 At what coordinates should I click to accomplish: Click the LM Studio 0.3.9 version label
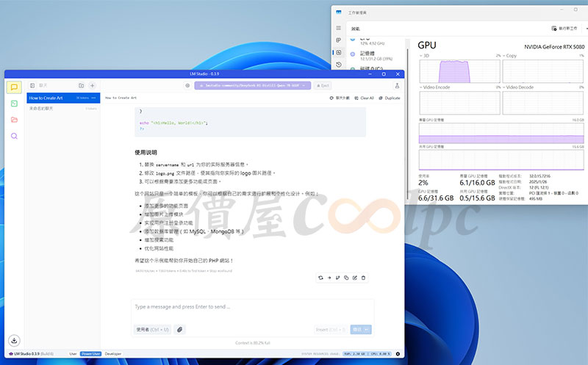click(x=31, y=354)
